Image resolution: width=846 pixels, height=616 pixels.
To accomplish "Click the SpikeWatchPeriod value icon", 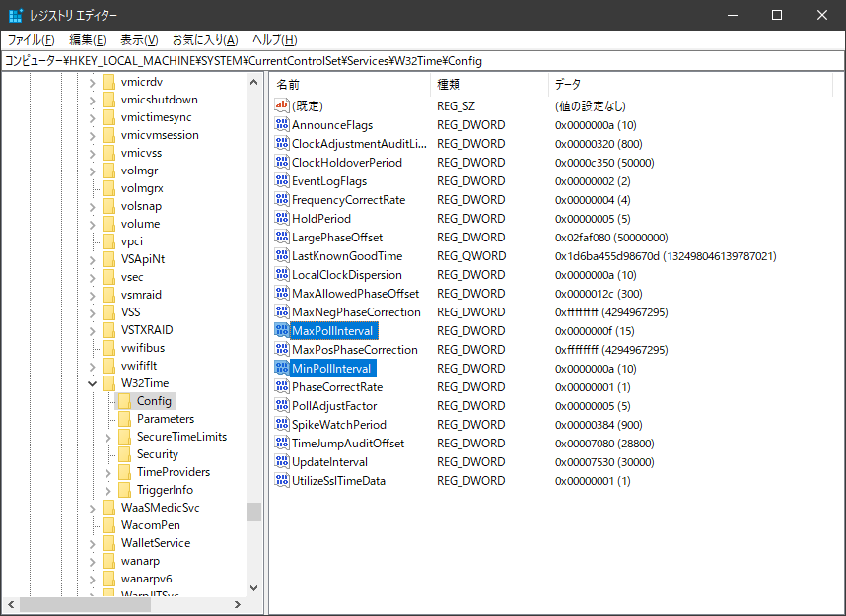I will (282, 424).
